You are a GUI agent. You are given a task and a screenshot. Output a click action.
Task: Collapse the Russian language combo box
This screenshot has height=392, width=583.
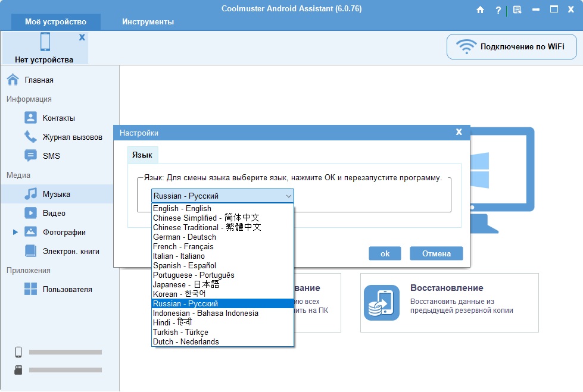[x=288, y=196]
